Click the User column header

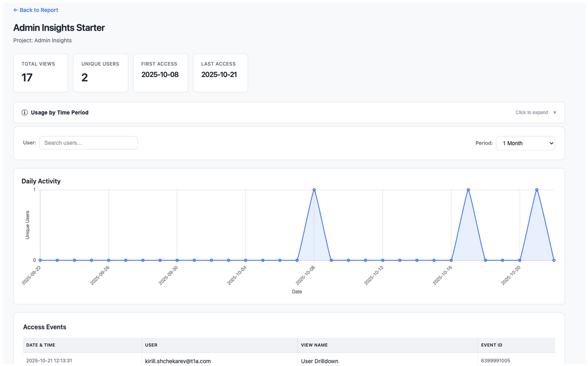coord(151,345)
